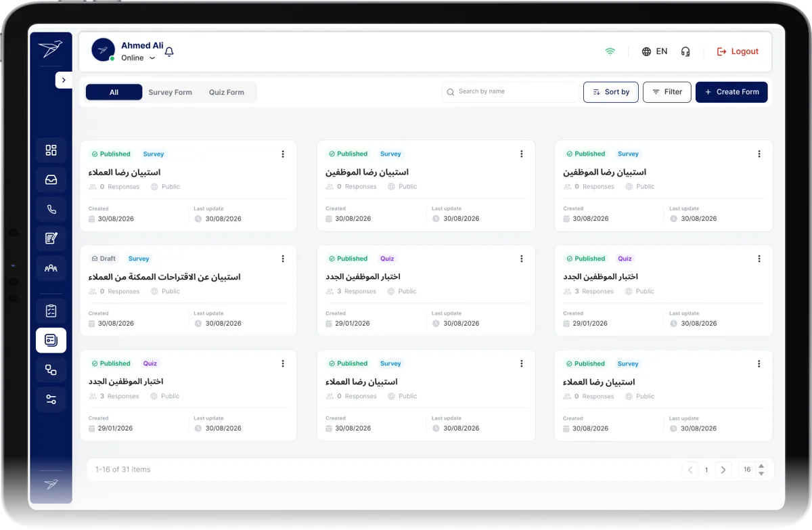Open the Online status dropdown
Image resolution: width=812 pixels, height=530 pixels.
point(138,58)
